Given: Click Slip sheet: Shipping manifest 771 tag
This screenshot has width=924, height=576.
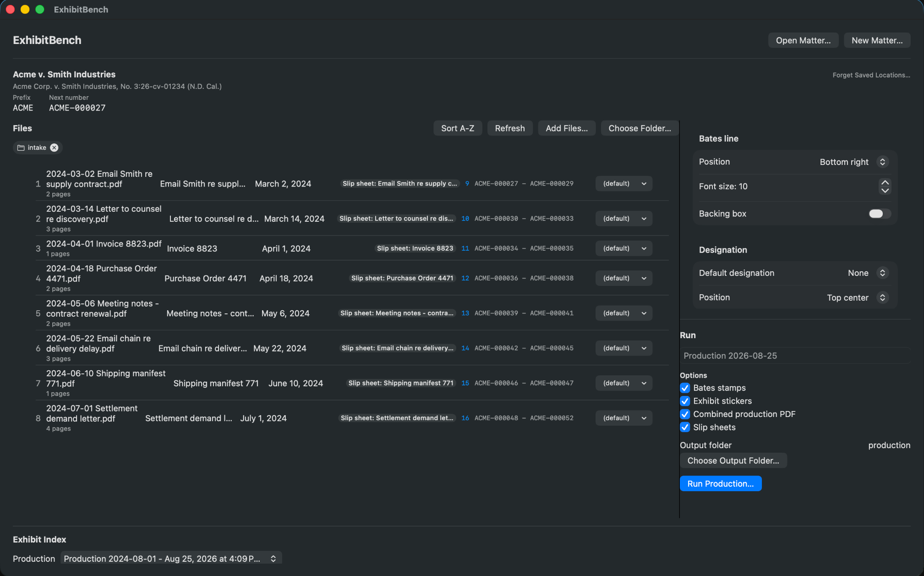Looking at the screenshot, I should pyautogui.click(x=401, y=383).
